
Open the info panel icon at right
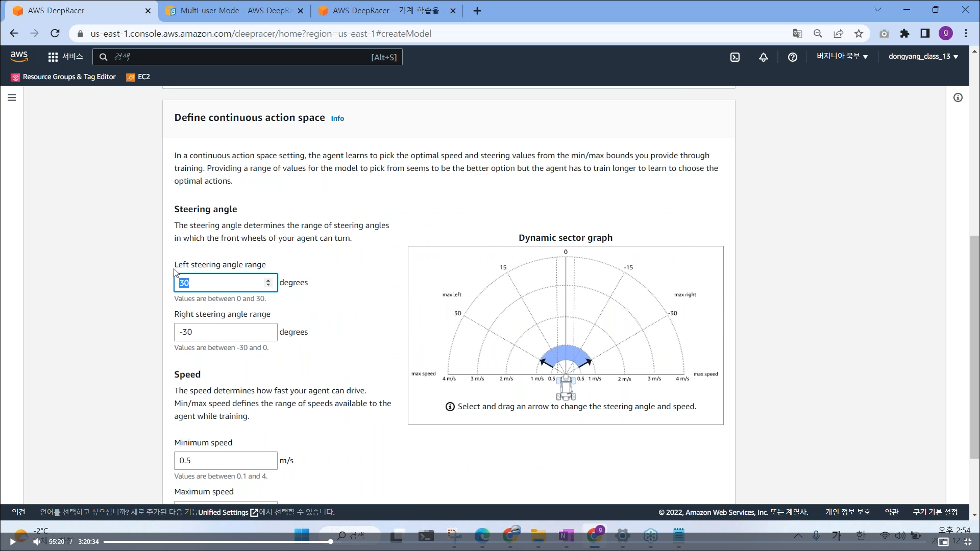click(958, 97)
